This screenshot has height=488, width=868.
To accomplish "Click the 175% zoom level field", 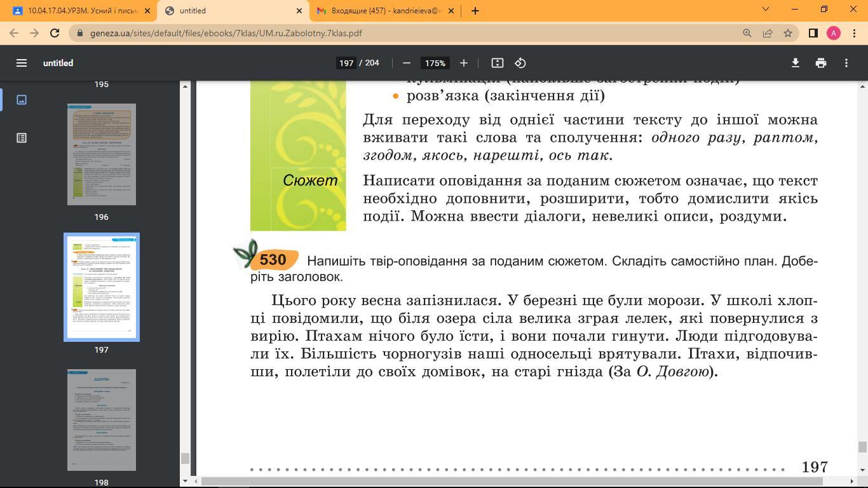I will (x=435, y=63).
